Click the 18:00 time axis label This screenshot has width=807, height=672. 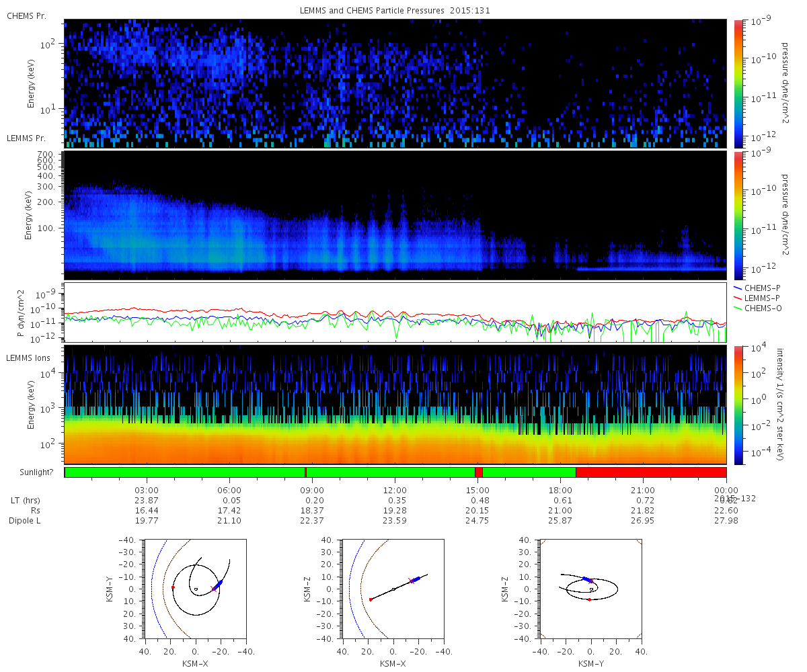(x=560, y=490)
